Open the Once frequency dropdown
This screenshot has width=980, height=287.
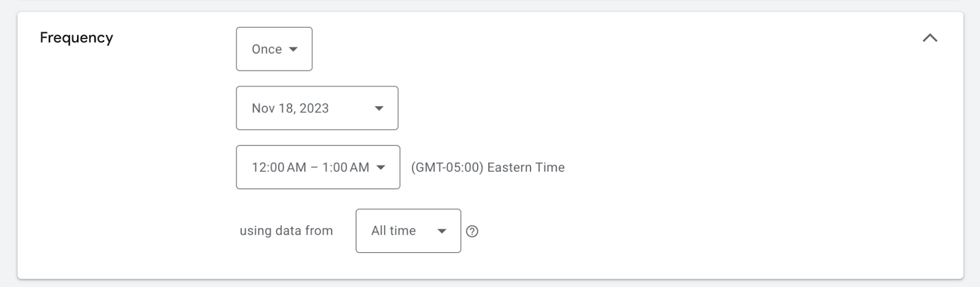274,49
